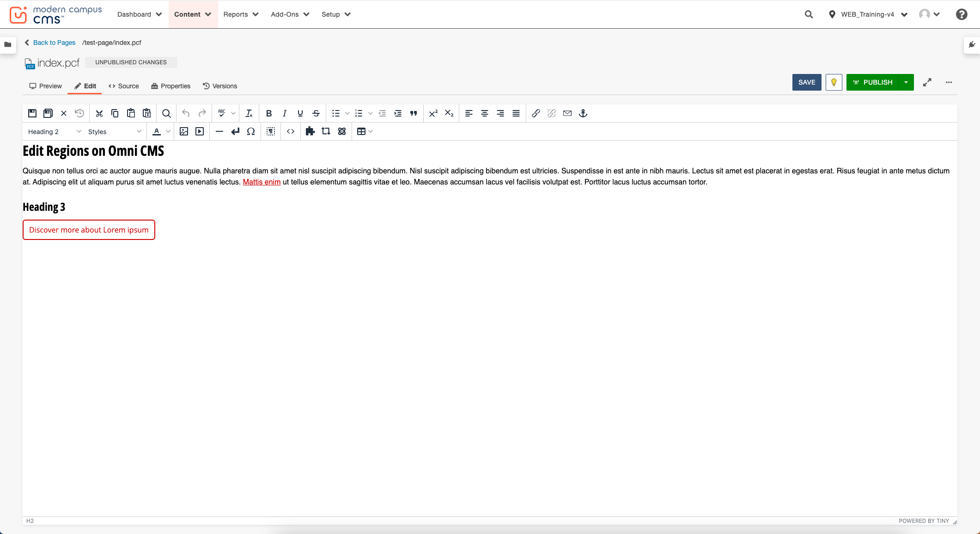Click the Insert media video icon

point(200,132)
